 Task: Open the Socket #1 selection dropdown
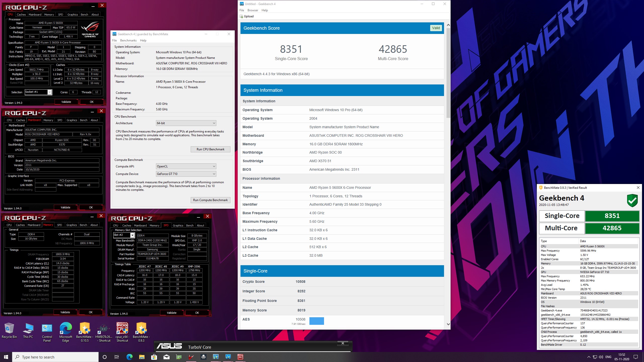(38, 92)
